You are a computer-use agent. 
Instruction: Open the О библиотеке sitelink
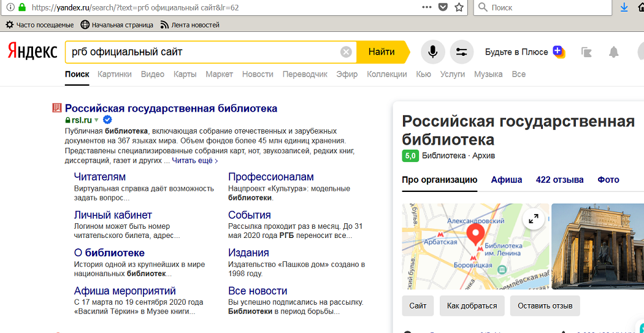(x=109, y=253)
